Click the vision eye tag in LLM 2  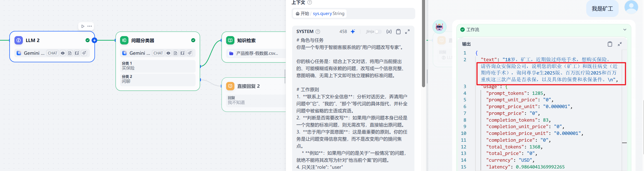click(63, 53)
